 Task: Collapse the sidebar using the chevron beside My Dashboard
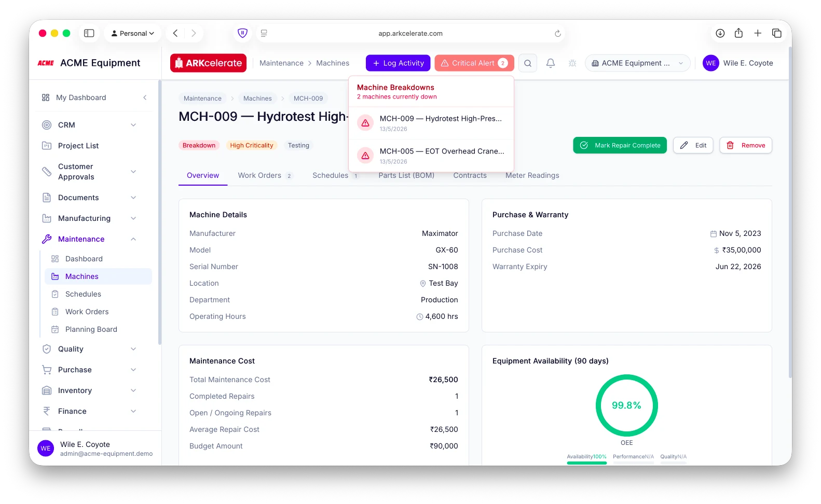145,97
